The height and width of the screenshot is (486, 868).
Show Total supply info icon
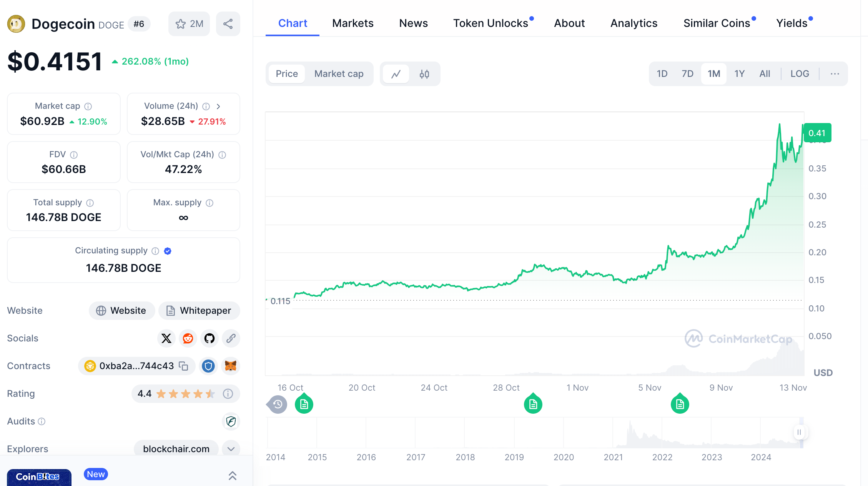point(90,203)
